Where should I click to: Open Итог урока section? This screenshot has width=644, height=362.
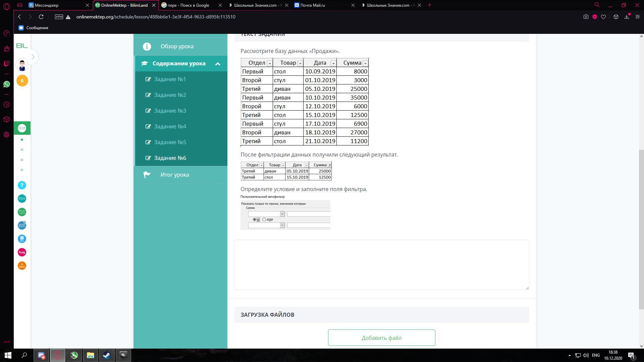[174, 175]
